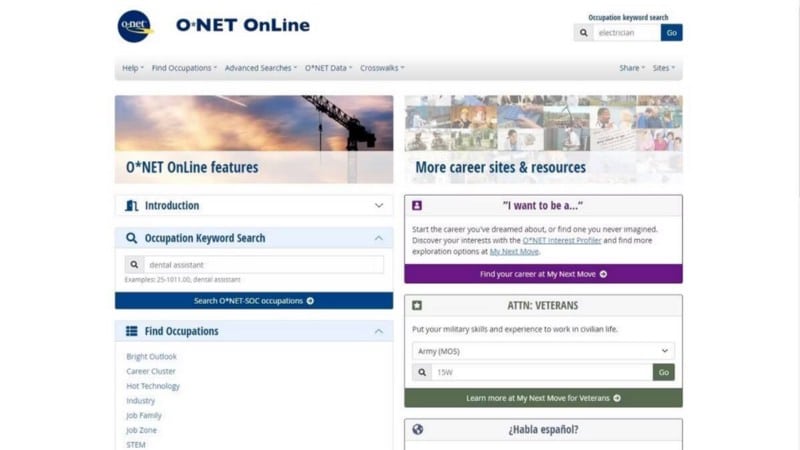The image size is (800, 450).
Task: Open the Find Occupations menu
Action: 184,68
